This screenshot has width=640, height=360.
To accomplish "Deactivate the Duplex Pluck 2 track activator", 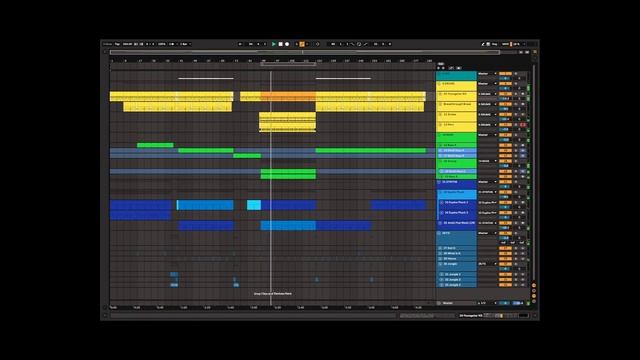I will point(505,202).
